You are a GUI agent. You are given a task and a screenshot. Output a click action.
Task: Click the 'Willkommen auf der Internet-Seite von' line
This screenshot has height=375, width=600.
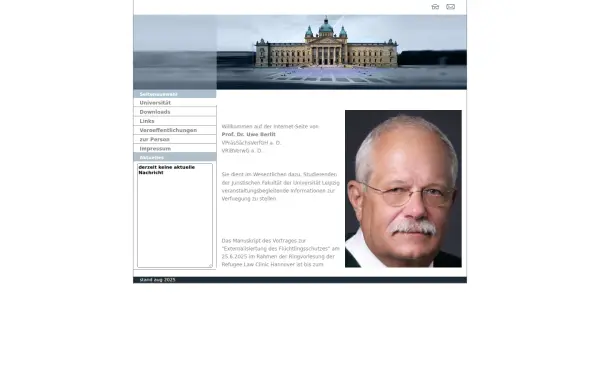[270, 127]
